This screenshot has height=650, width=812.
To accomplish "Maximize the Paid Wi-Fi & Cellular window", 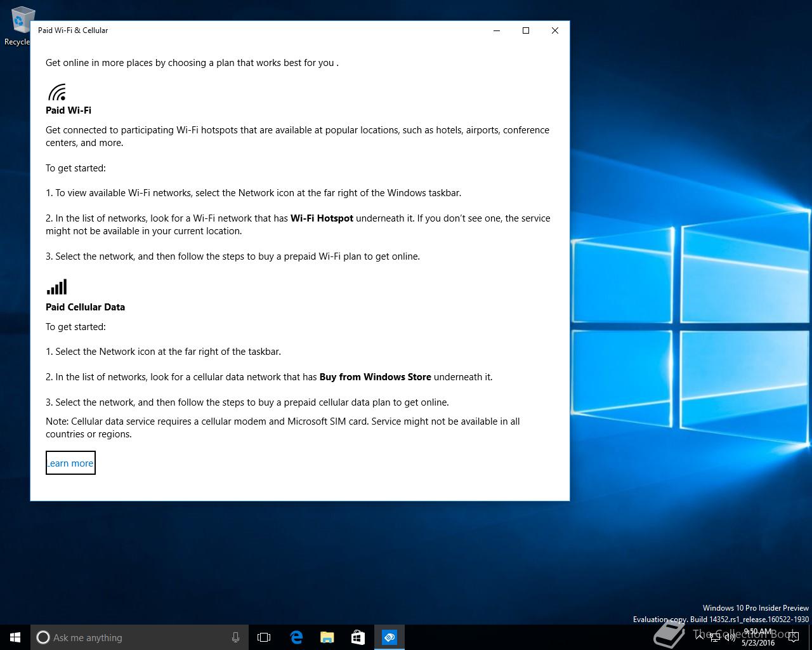I will [526, 30].
